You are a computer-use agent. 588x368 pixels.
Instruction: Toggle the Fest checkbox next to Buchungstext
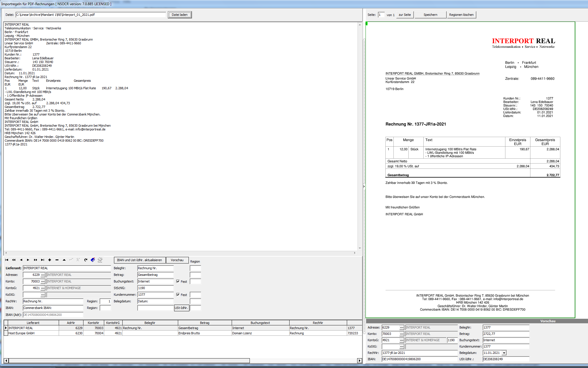178,281
